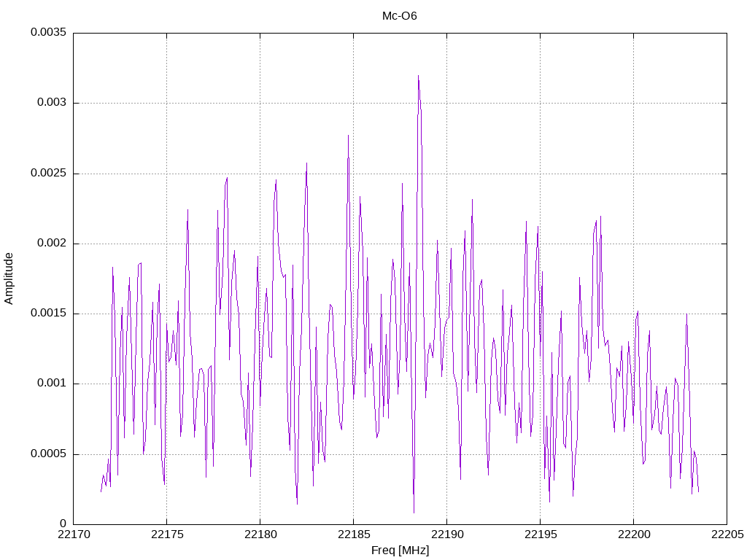This screenshot has width=747, height=560.
Task: Click the 22205 x-axis tick label
Action: pyautogui.click(x=727, y=534)
